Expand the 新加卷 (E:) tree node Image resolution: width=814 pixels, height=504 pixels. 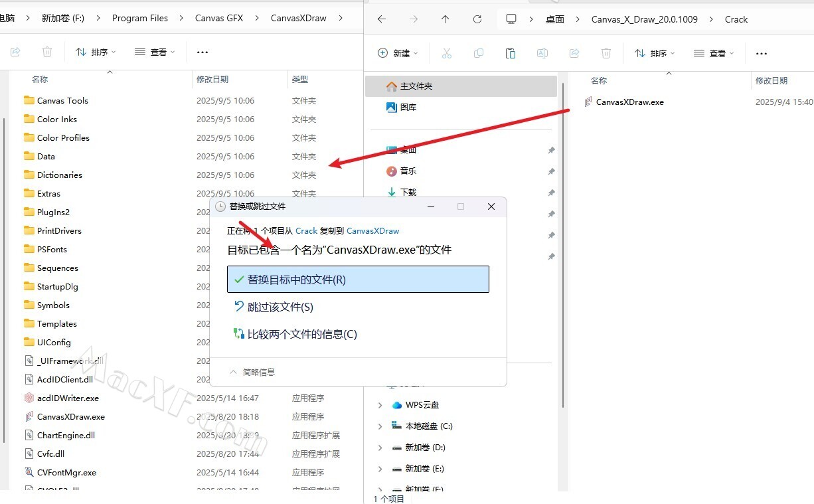coord(380,469)
